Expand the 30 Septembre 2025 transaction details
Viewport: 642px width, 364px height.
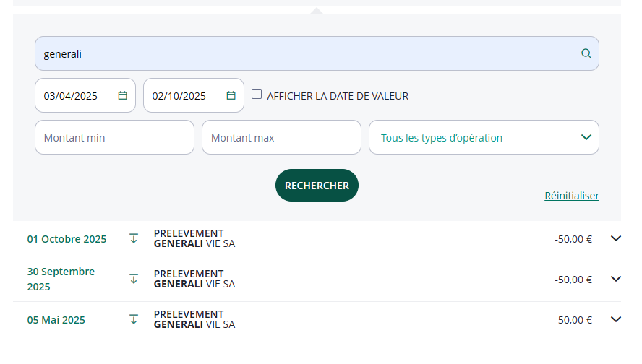tap(616, 279)
